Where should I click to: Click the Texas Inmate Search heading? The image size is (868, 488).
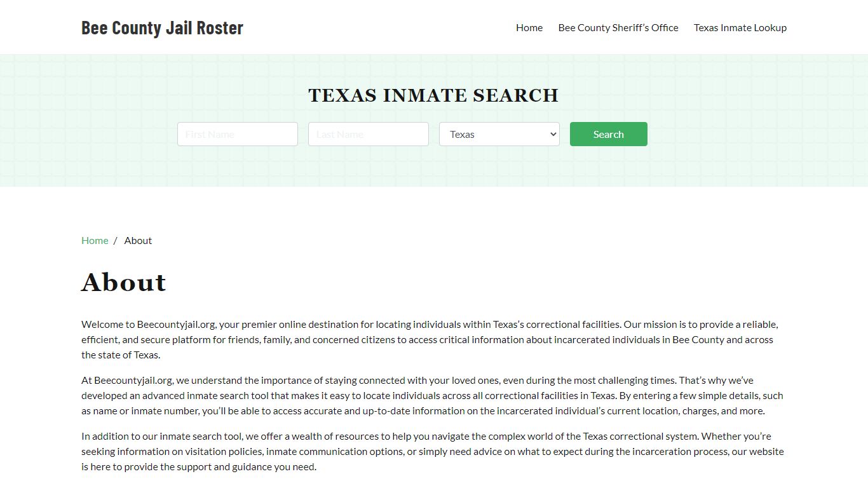coord(433,95)
